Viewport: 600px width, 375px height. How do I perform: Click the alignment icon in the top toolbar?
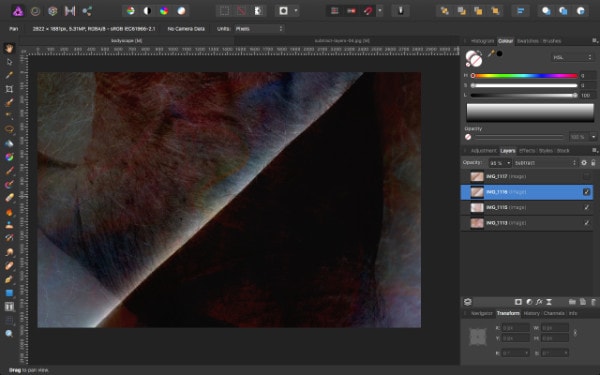521,11
